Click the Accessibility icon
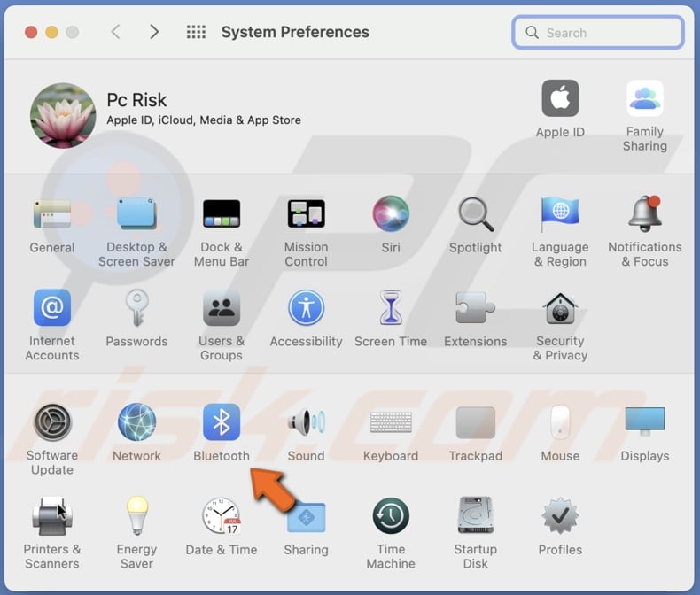The width and height of the screenshot is (700, 595). click(306, 309)
